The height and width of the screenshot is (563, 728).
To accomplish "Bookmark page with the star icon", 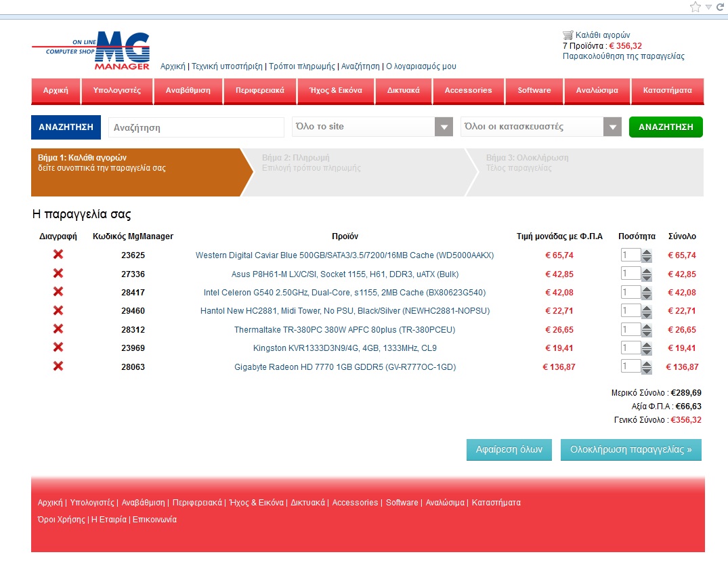I will 695,7.
